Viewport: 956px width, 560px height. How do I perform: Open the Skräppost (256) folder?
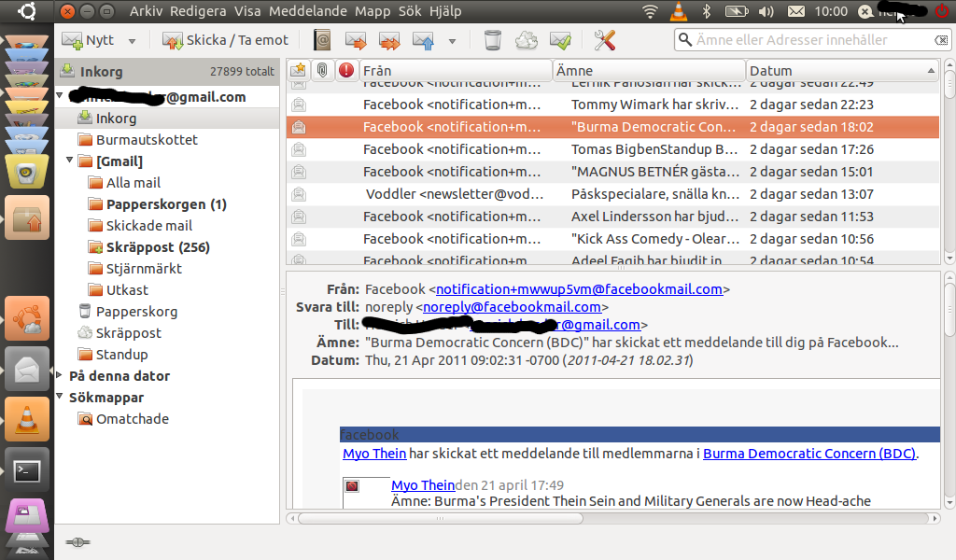click(157, 246)
